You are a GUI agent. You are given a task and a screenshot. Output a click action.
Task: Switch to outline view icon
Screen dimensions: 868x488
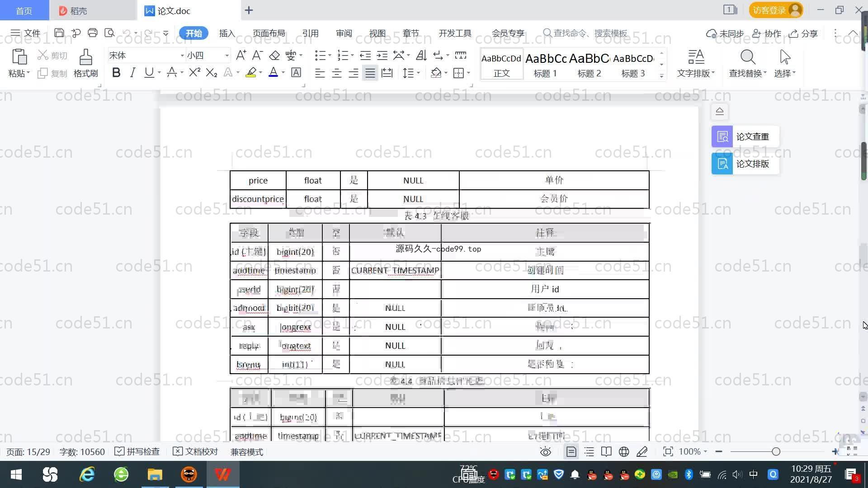[x=589, y=451]
